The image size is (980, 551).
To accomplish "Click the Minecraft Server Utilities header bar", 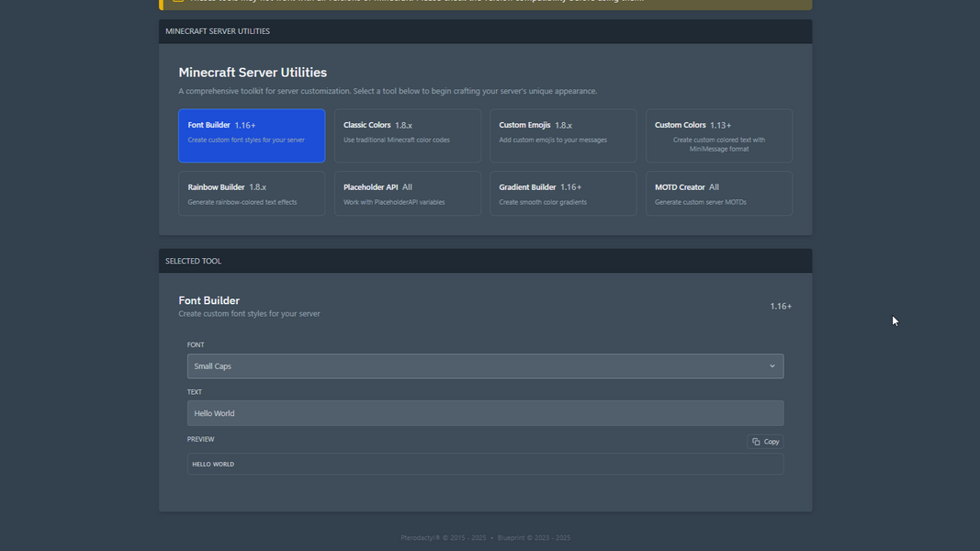I will tap(485, 31).
